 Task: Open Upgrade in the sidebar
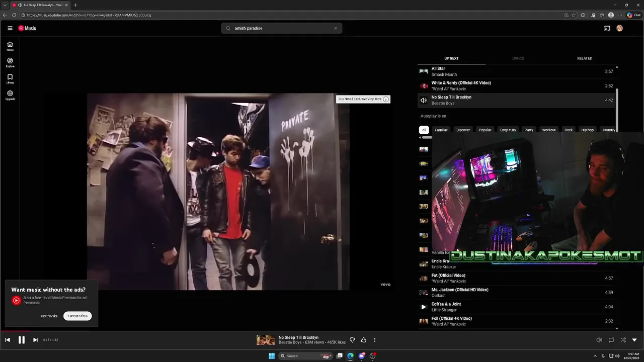click(10, 95)
